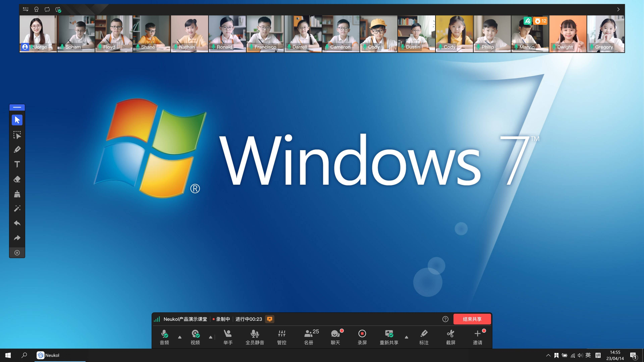The image size is (644, 362).
Task: Open the system volume icon
Action: tap(580, 355)
